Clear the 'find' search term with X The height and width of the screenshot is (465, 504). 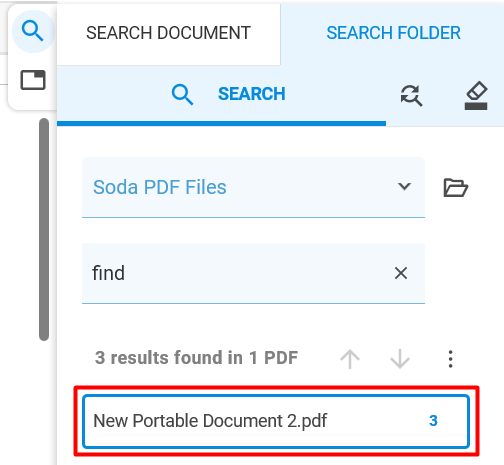[401, 273]
